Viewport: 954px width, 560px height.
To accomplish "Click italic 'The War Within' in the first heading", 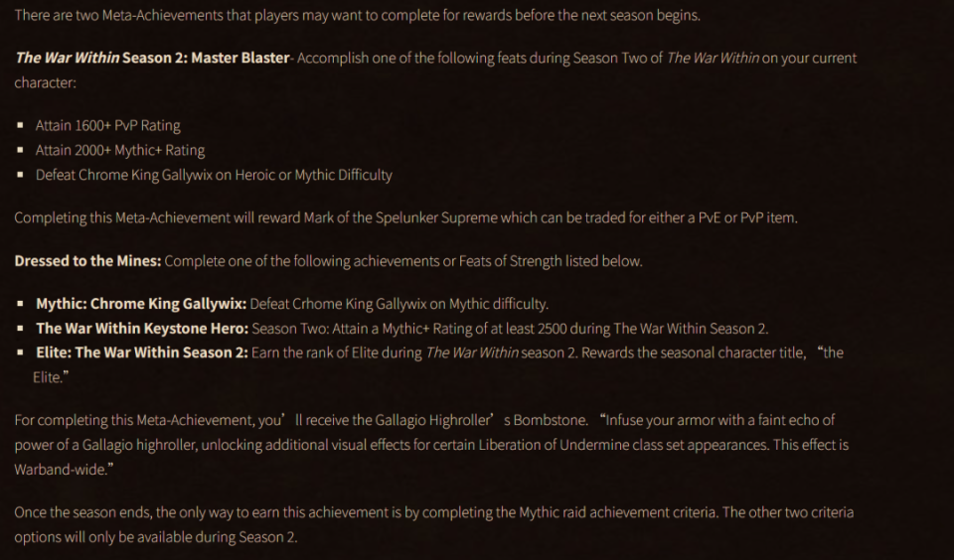I will (x=67, y=58).
